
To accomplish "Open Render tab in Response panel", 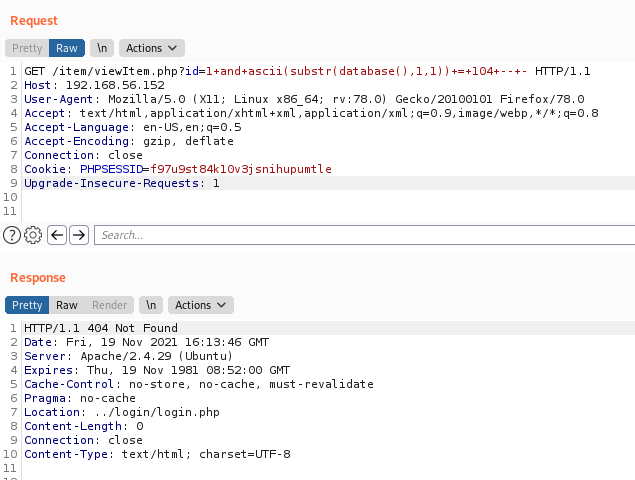I will pyautogui.click(x=109, y=305).
